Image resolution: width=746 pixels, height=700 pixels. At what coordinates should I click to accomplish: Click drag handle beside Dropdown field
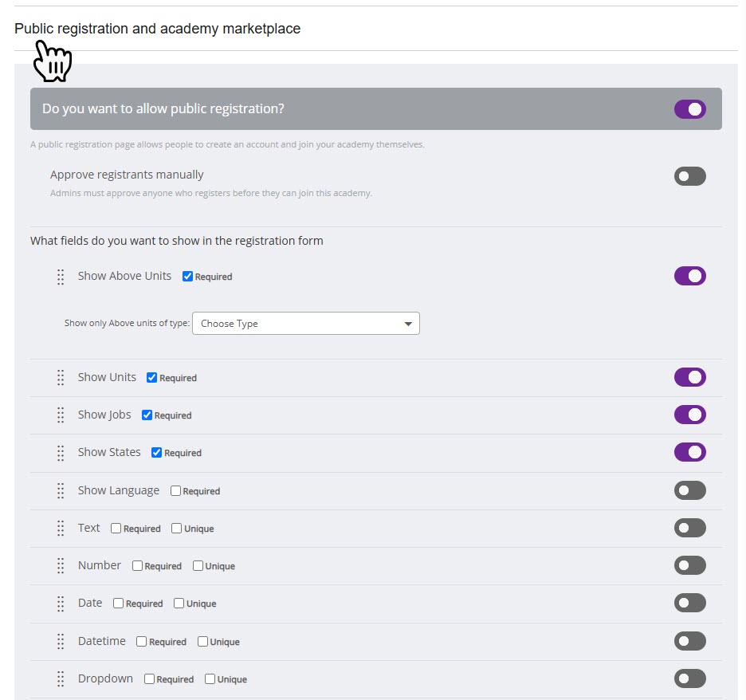click(61, 679)
